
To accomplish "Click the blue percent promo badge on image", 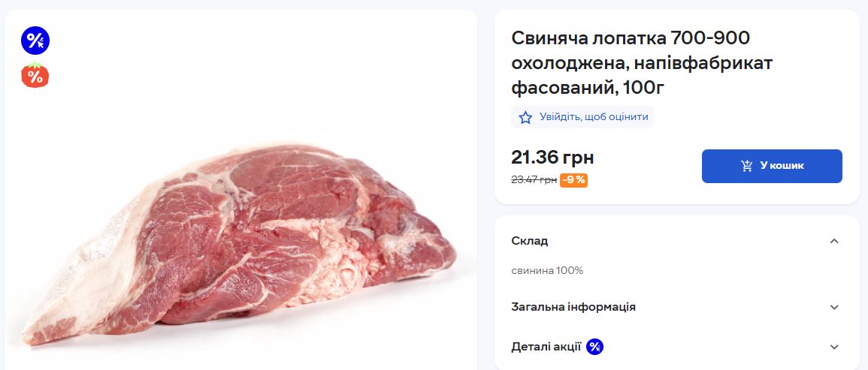I will pos(35,41).
